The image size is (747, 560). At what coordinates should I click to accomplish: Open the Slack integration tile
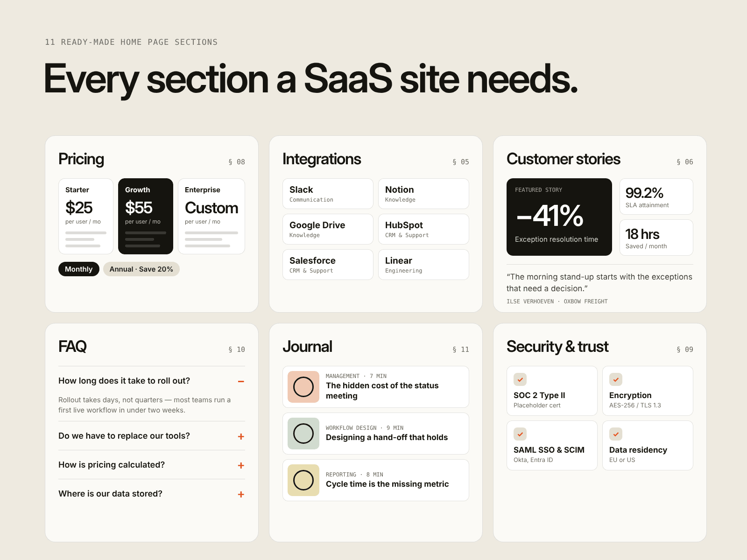pyautogui.click(x=328, y=194)
